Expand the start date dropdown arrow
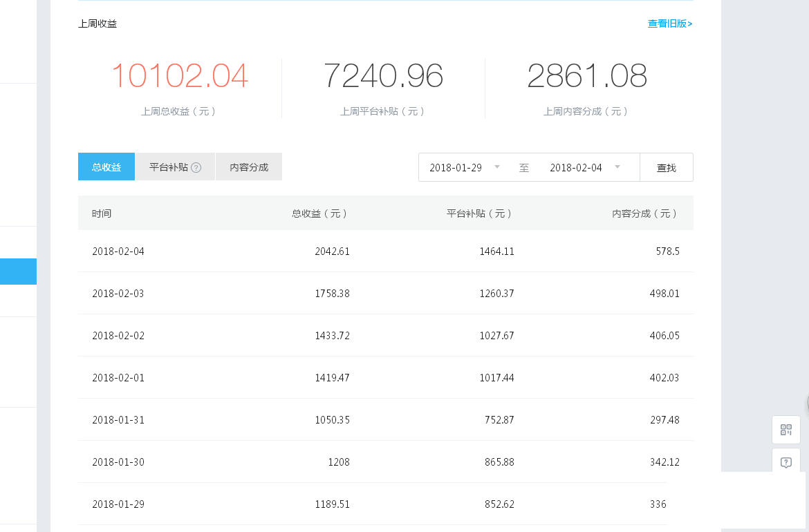Screen dimensions: 809x532 coord(497,167)
